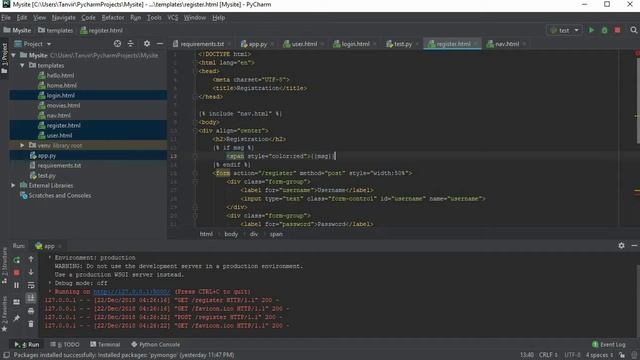Viewport: 640px width, 360px height.
Task: Pause output in the Run panel
Action: click(16, 285)
